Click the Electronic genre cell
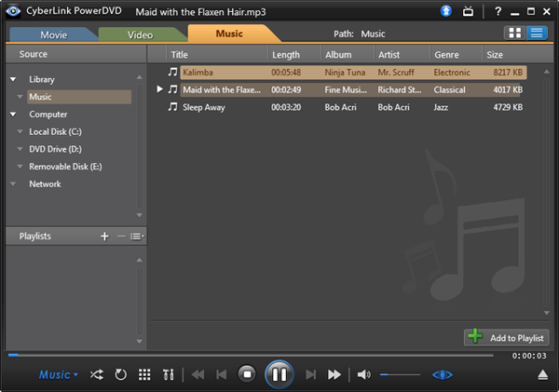The width and height of the screenshot is (559, 392). pyautogui.click(x=452, y=73)
